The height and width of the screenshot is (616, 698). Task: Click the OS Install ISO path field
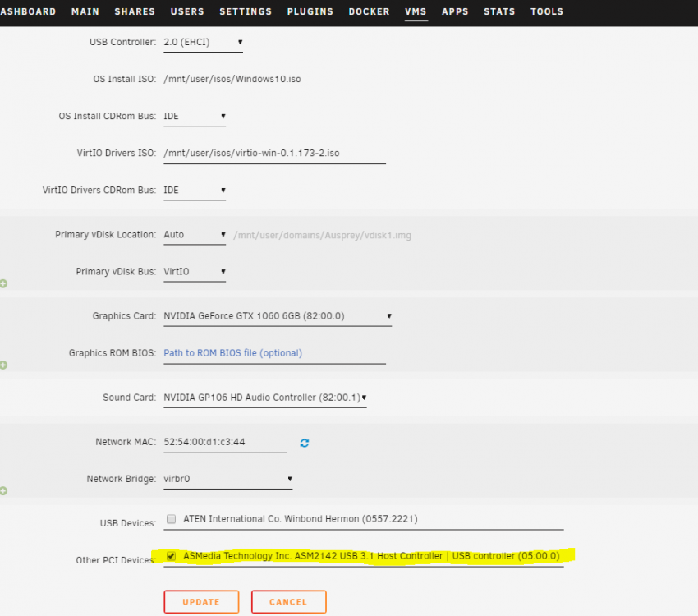coord(274,79)
